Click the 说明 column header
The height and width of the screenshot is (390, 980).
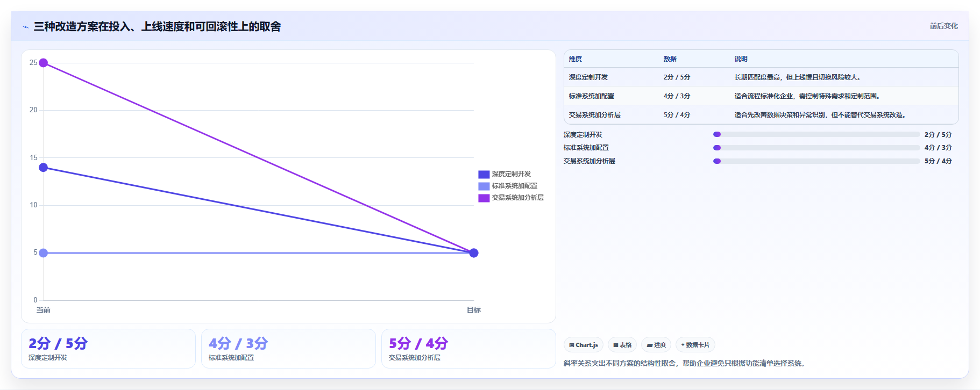741,59
